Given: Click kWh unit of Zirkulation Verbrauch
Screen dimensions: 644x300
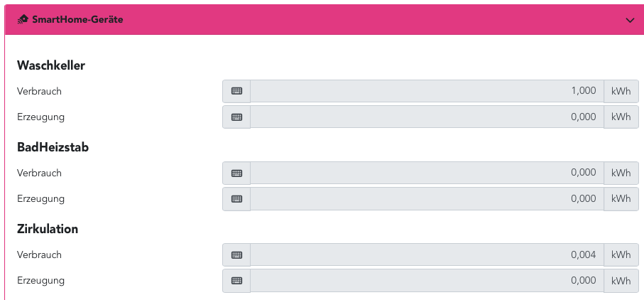Looking at the screenshot, I should pyautogui.click(x=621, y=255).
